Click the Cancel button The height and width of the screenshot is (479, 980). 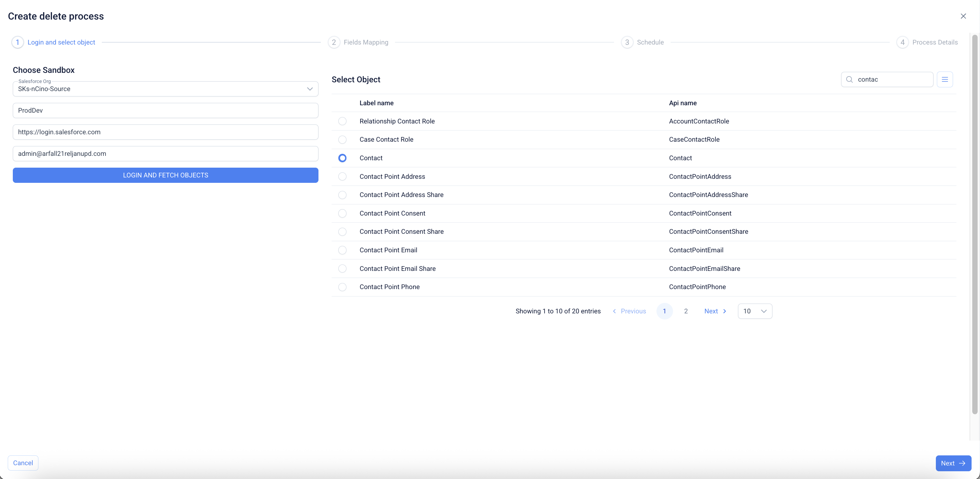23,462
